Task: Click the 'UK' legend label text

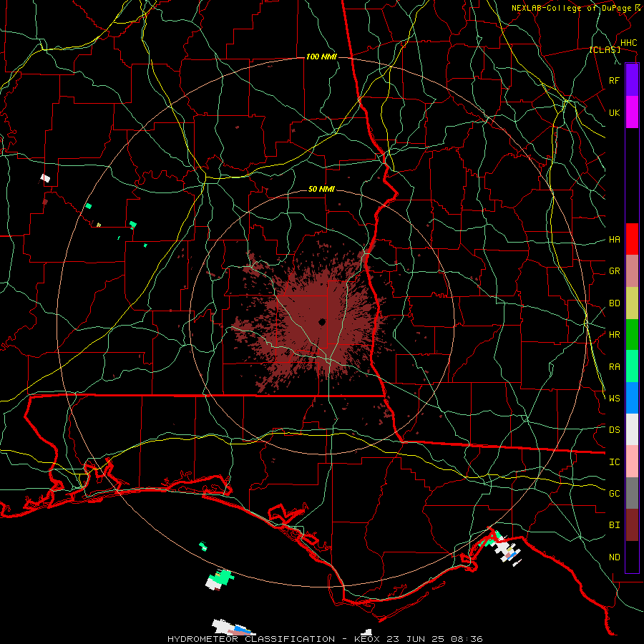Action: 614,112
